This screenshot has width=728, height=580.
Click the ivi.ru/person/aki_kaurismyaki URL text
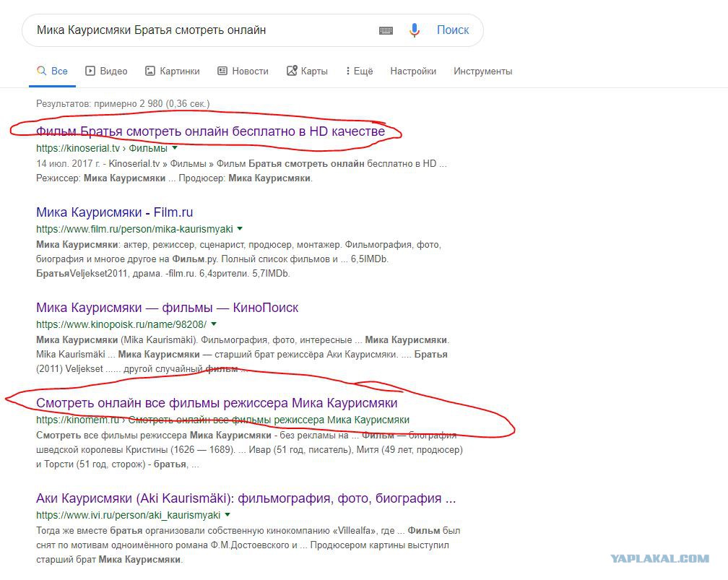tap(128, 515)
